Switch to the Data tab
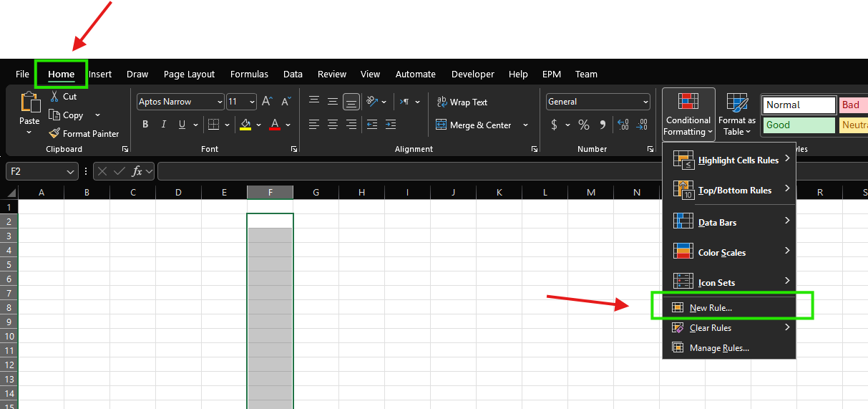The width and height of the screenshot is (868, 409). [x=293, y=74]
